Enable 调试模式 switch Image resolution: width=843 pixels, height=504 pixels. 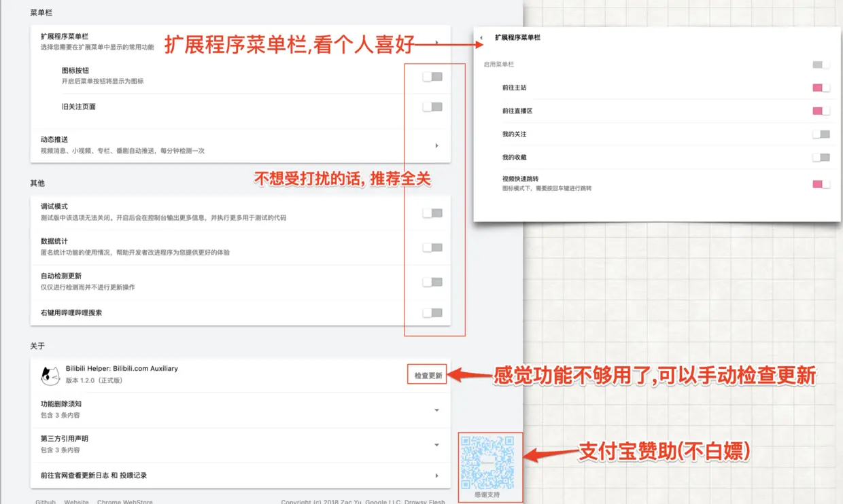(x=432, y=213)
